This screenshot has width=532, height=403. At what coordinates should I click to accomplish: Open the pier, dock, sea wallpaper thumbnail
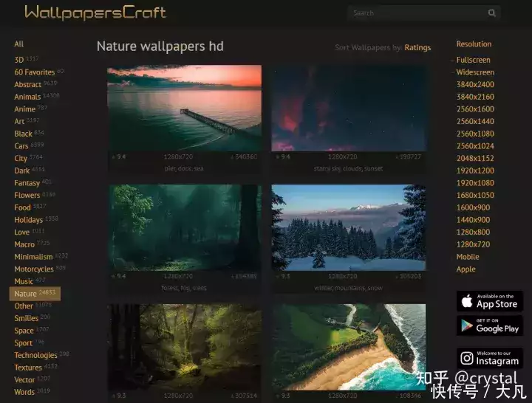pos(184,108)
